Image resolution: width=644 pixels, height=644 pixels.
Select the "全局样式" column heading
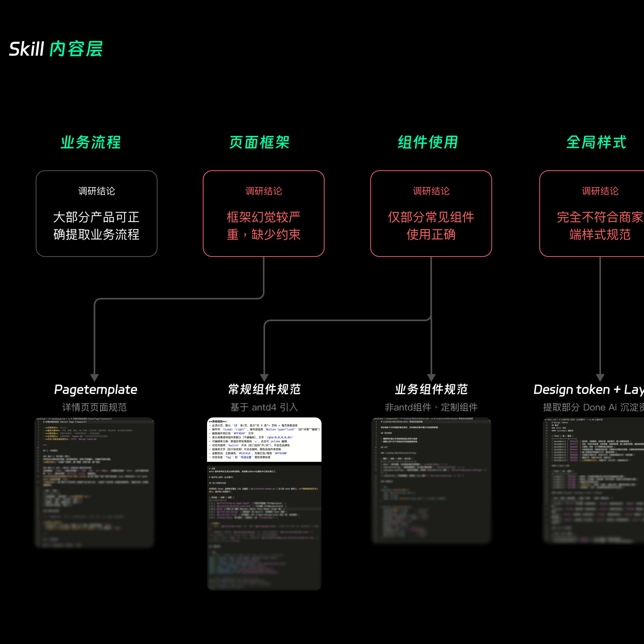(596, 142)
